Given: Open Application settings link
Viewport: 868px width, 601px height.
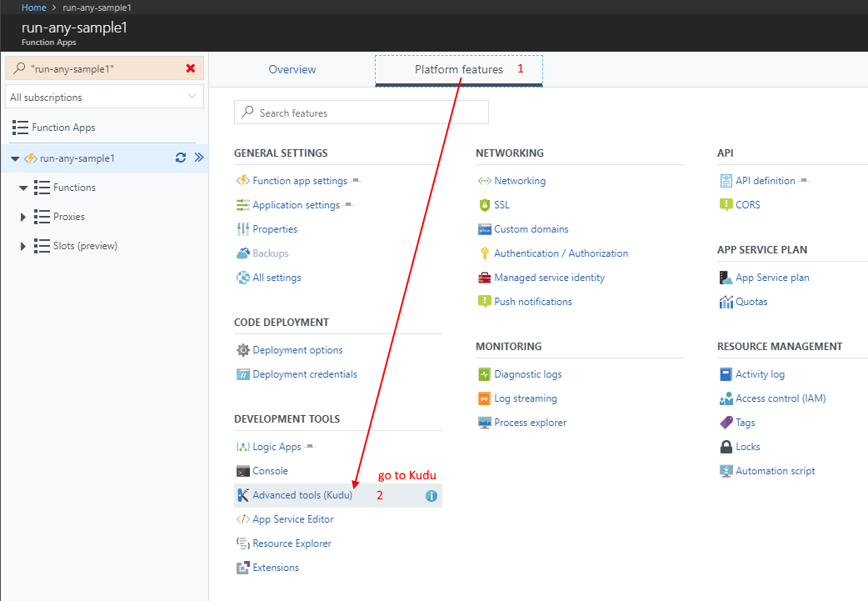Looking at the screenshot, I should pos(296,205).
